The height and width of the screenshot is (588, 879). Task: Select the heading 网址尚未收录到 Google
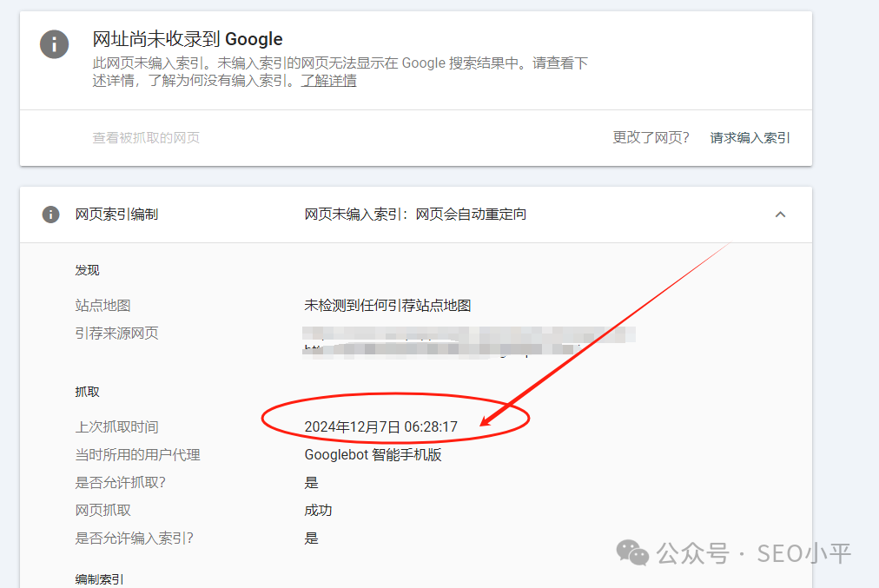click(188, 39)
